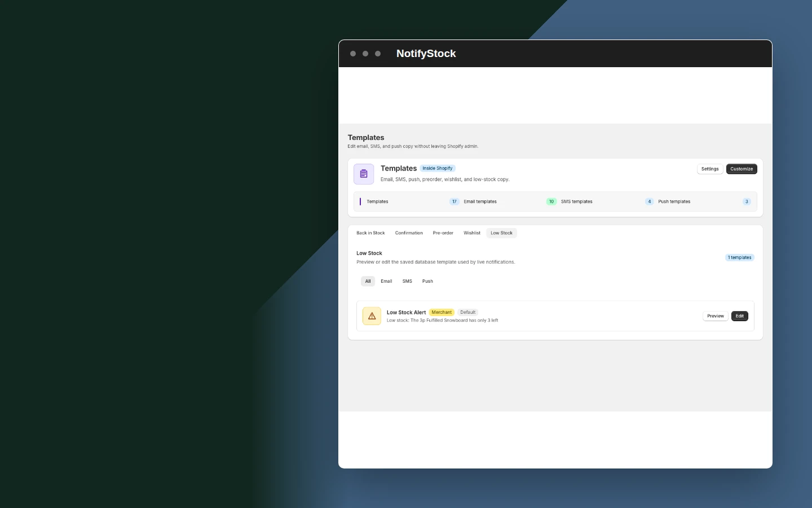The height and width of the screenshot is (508, 812).
Task: Filter templates by SMS
Action: pos(407,281)
